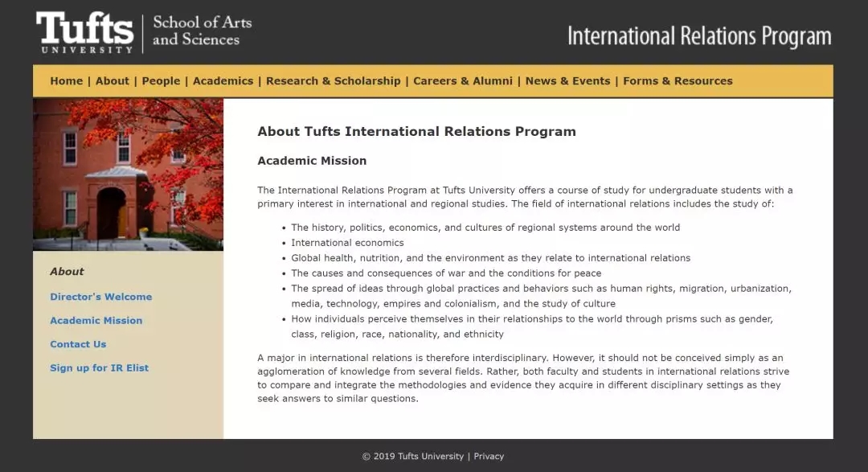Click the School of Arts and Sciences text
This screenshot has height=472, width=868.
pos(202,31)
